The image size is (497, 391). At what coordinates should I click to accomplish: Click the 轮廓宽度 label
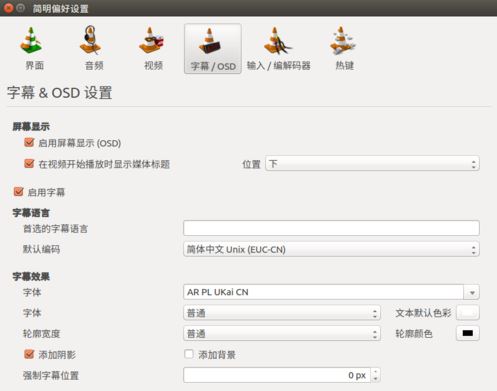click(41, 333)
